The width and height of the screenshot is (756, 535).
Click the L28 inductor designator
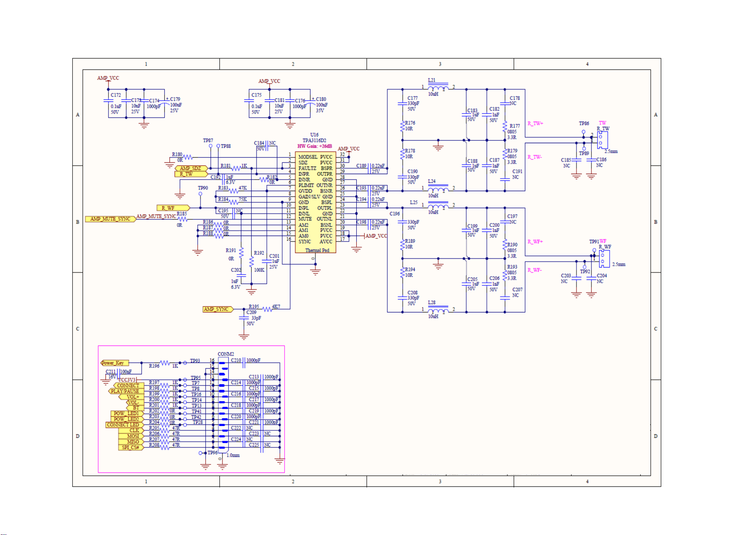pyautogui.click(x=432, y=303)
